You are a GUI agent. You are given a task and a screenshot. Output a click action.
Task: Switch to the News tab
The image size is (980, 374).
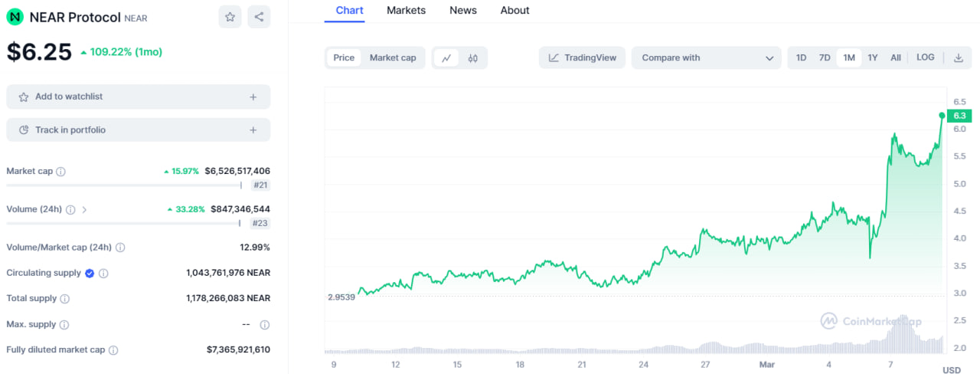click(463, 11)
